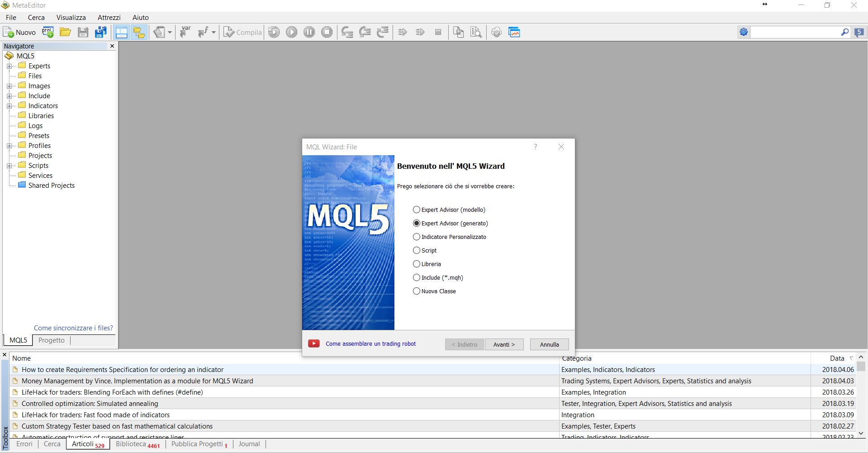Click the small gray square stop icon

pos(438,32)
